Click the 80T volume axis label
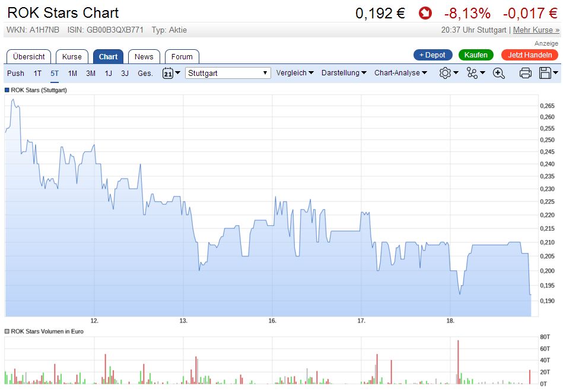 545,337
